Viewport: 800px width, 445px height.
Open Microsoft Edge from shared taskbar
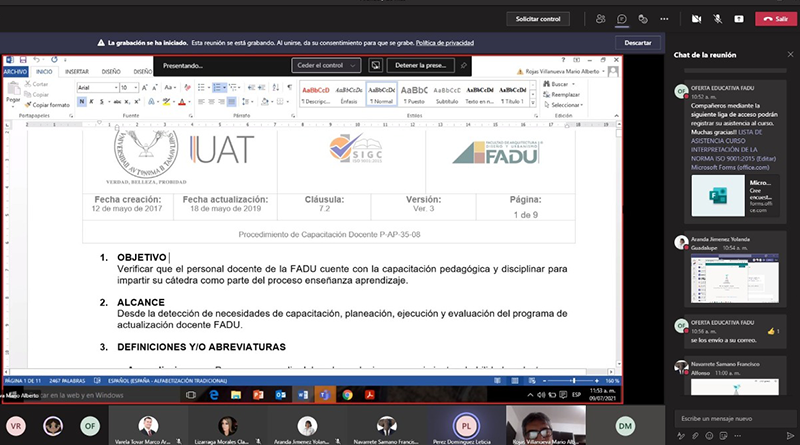tap(213, 394)
